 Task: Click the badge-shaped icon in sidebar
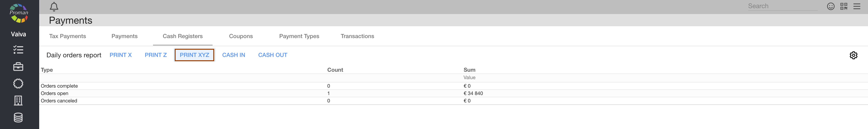click(18, 84)
